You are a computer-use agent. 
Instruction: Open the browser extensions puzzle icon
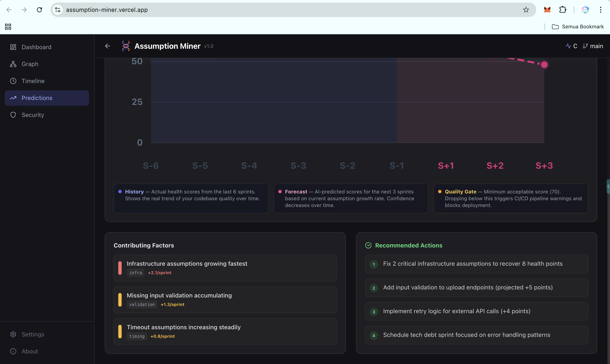(x=562, y=10)
